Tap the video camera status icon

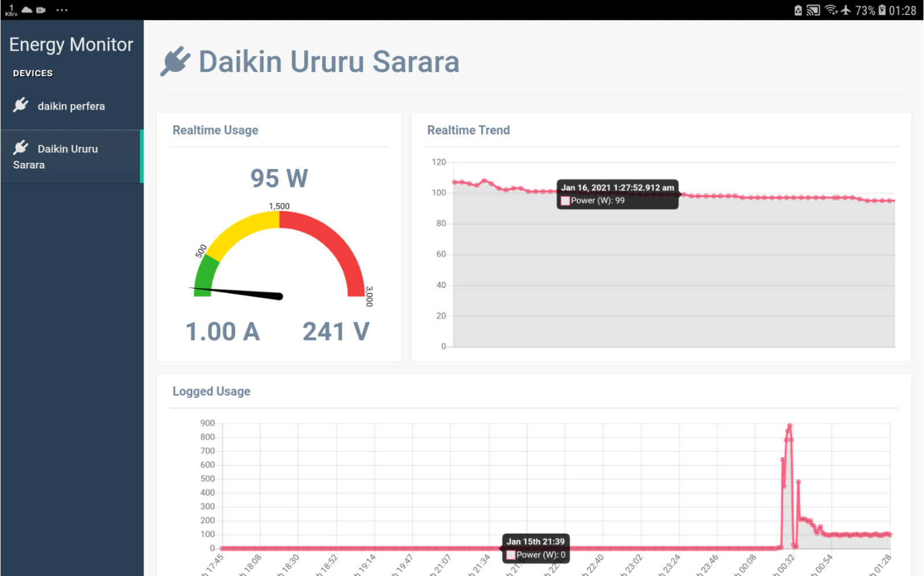(41, 10)
